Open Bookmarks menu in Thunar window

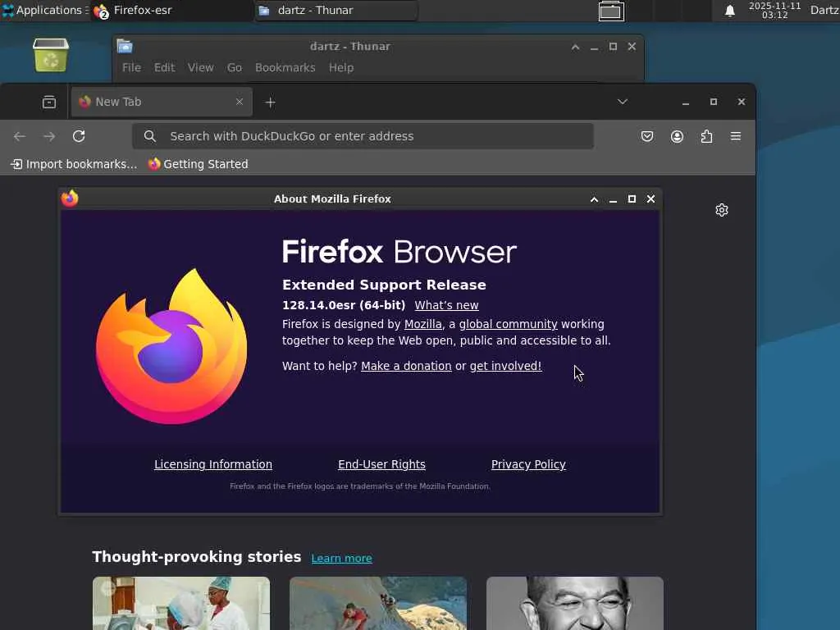coord(285,67)
